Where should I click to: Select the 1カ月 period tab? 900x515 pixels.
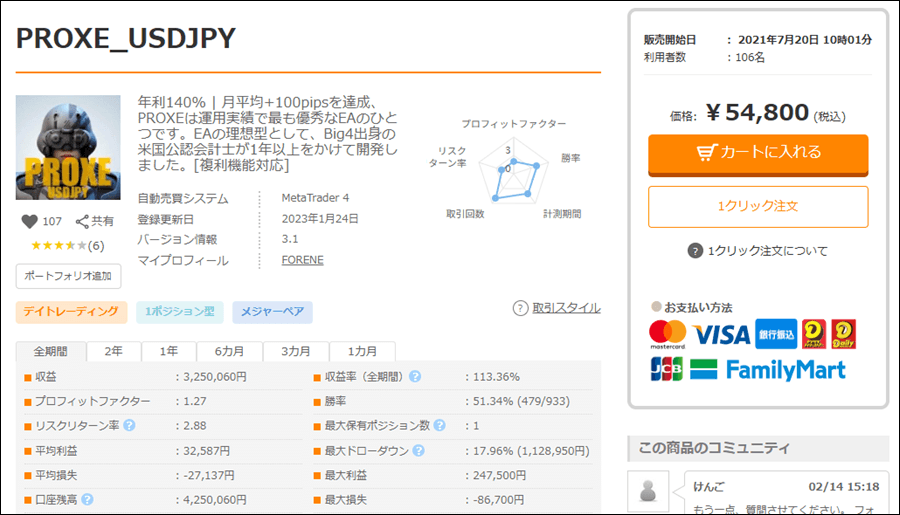(x=362, y=352)
